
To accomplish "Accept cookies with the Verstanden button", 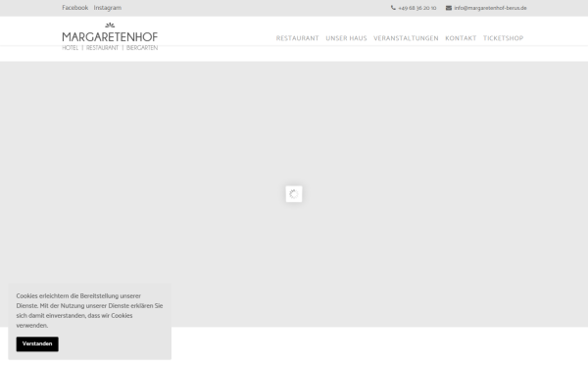I will pyautogui.click(x=37, y=344).
